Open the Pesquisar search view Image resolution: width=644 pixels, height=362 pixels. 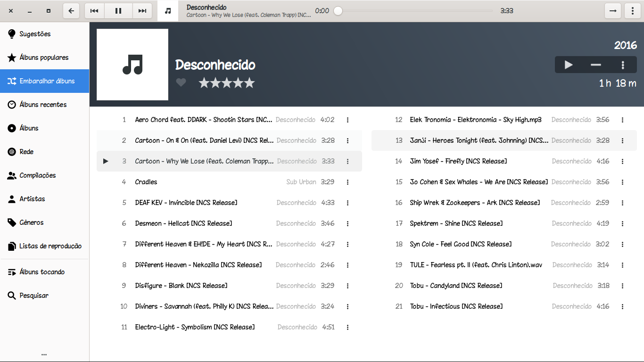click(34, 296)
